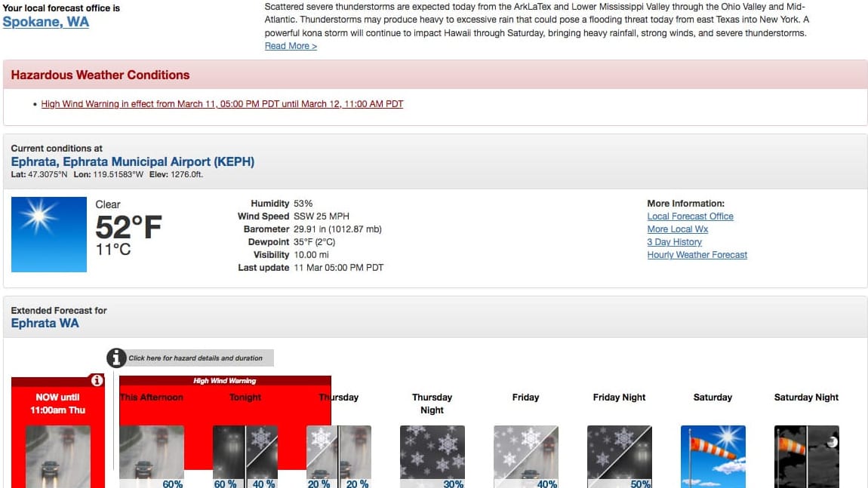Click the Thursday Night snowflakes icon
Image resolution: width=868 pixels, height=488 pixels.
tap(432, 456)
